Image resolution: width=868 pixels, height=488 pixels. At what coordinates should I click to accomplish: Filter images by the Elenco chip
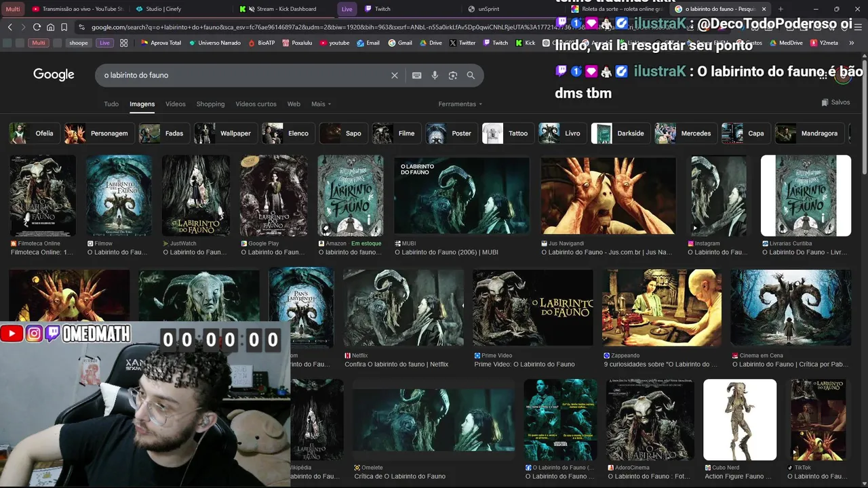[288, 134]
